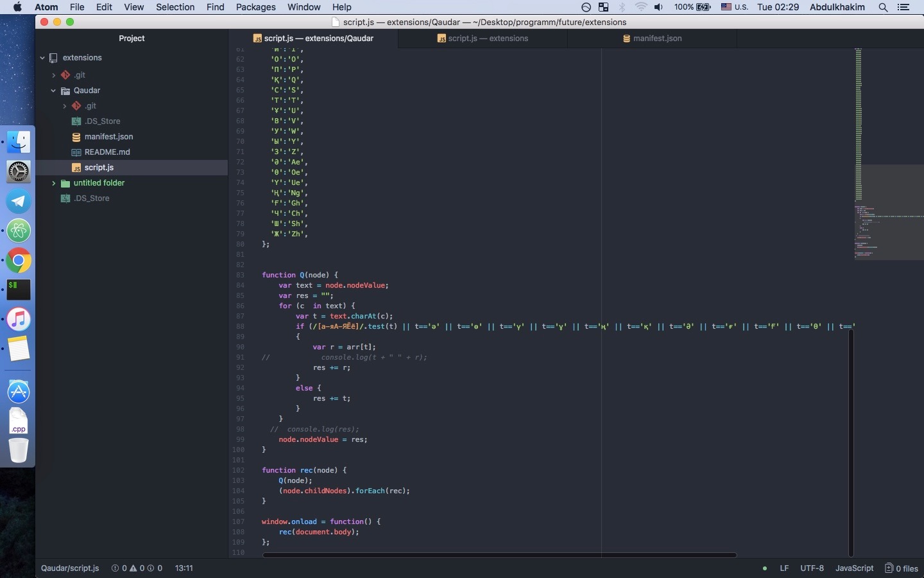Collapse the Qaudar folder
The width and height of the screenshot is (924, 578).
(x=54, y=91)
